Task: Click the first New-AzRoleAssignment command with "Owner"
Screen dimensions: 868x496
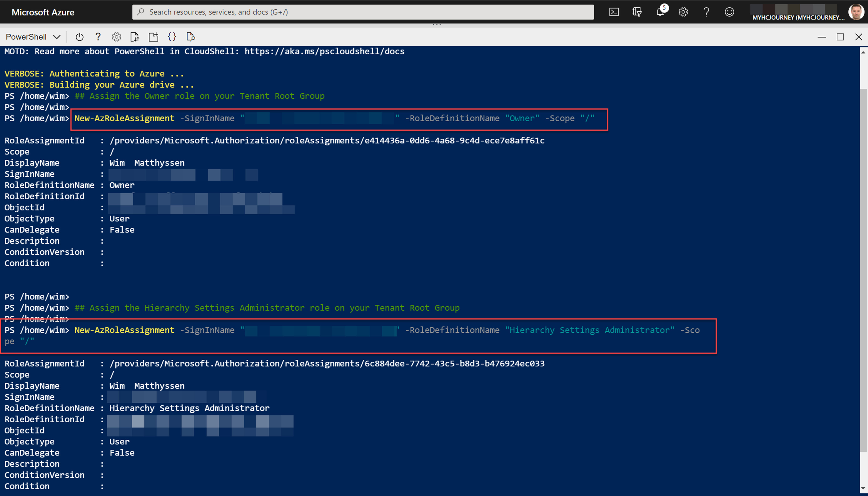Action: coord(334,118)
